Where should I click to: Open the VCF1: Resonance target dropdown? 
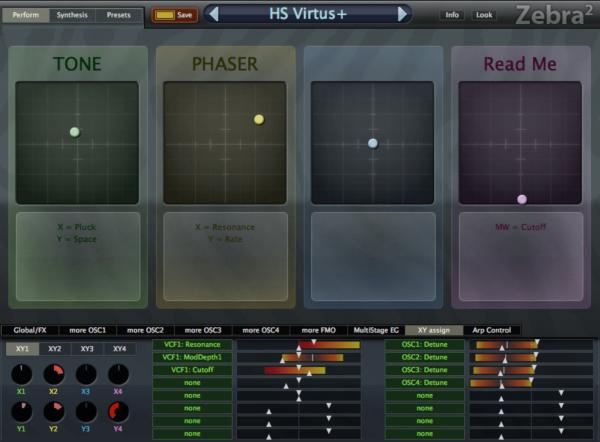point(192,344)
